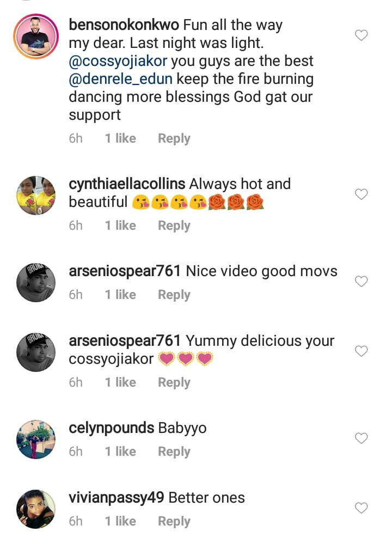This screenshot has width=392, height=537.
Task: Tap heart on cynthiaellacollins's comment
Action: click(x=361, y=194)
